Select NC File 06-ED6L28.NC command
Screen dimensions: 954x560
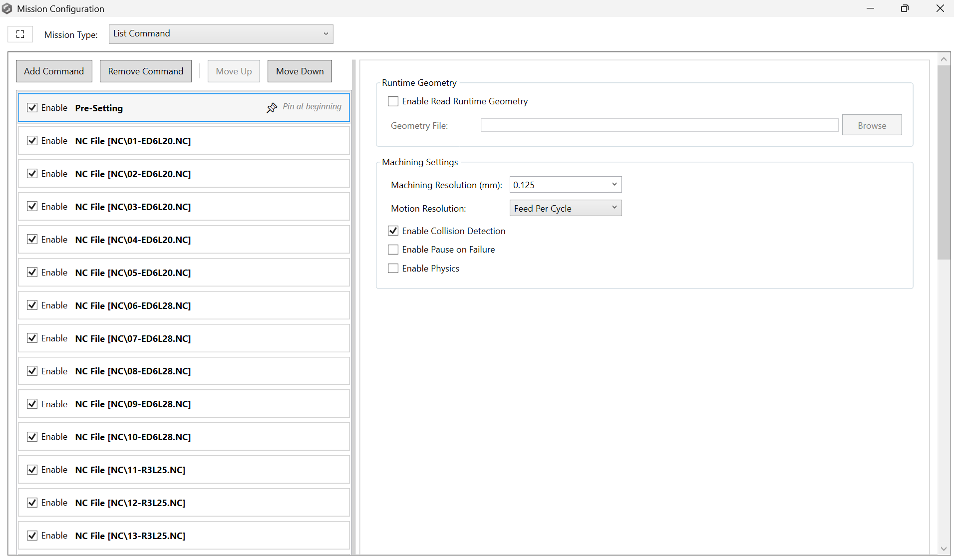pyautogui.click(x=133, y=305)
